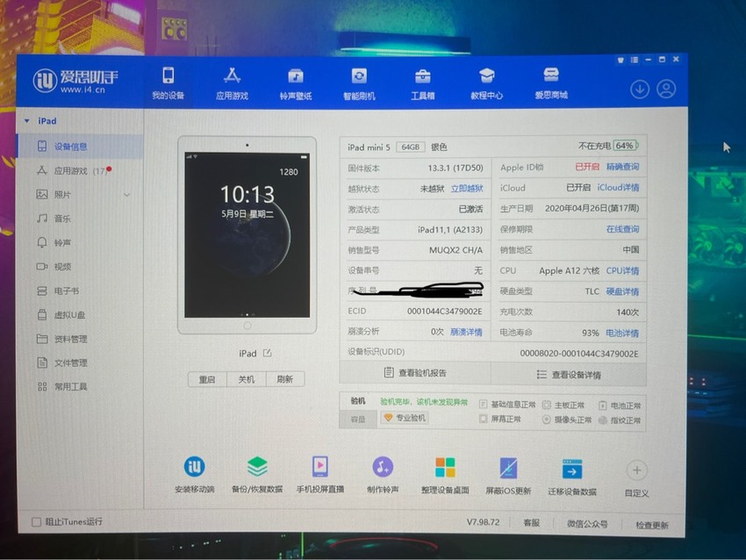
Task: Expand the 照片 chevron in sidebar
Action: (x=127, y=195)
